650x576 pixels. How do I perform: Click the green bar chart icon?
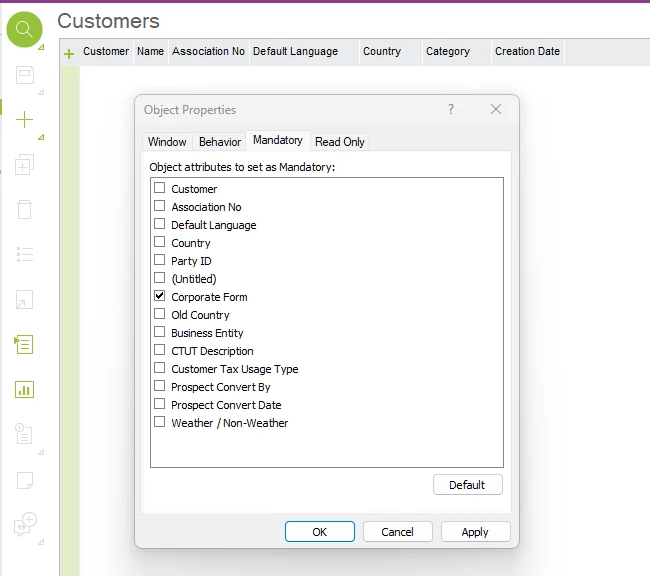point(25,389)
